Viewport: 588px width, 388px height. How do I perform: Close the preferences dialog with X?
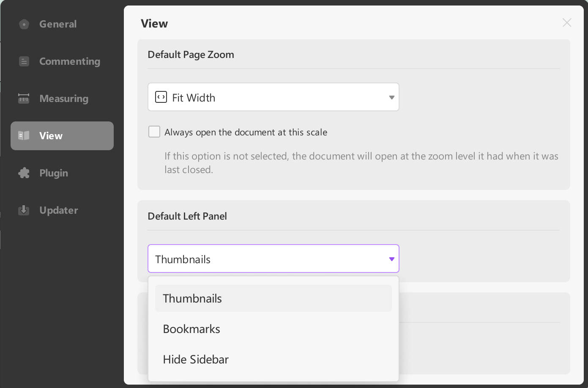pyautogui.click(x=567, y=23)
